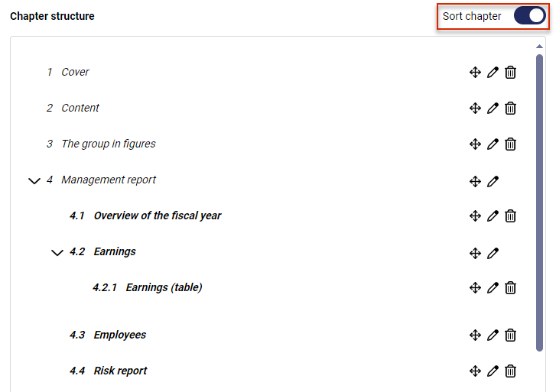Screen dimensions: 556x392
Task: Click move icon for Risk report
Action: tap(475, 371)
